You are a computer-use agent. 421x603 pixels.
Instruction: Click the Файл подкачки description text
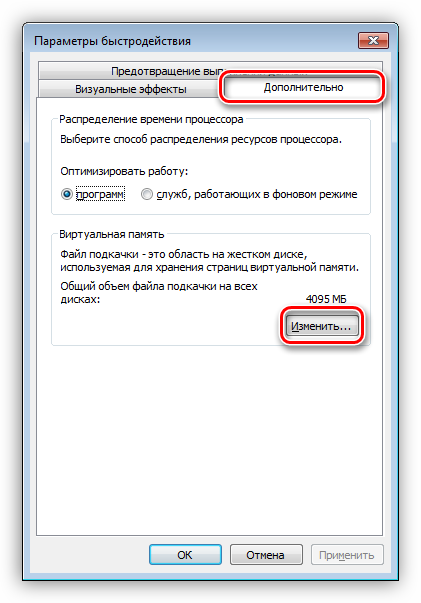[210, 261]
